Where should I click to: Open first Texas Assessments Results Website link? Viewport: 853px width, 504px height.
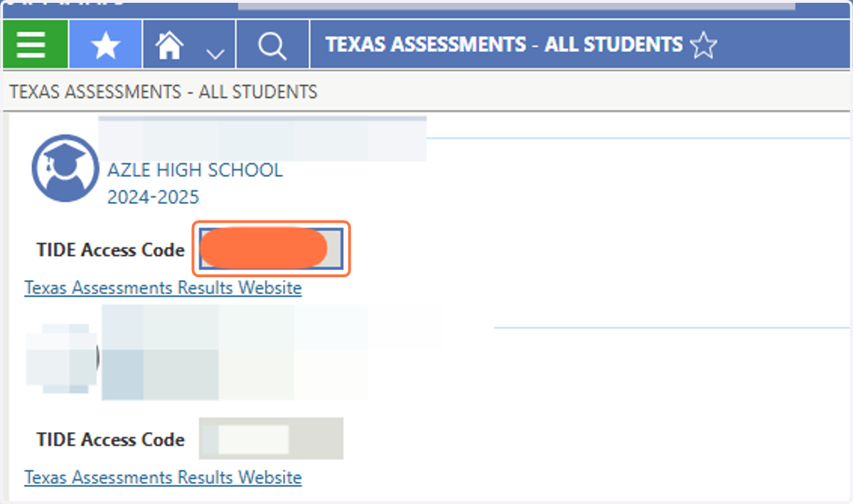coord(163,288)
